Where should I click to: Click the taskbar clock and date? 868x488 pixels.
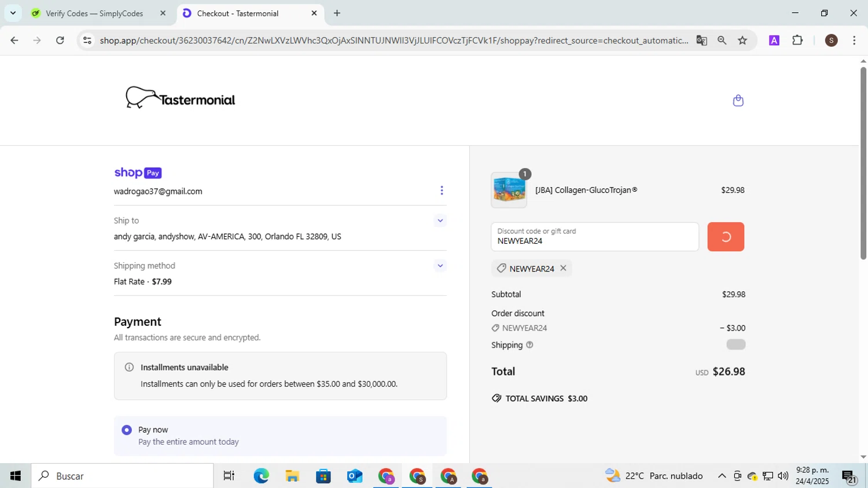tap(812, 476)
